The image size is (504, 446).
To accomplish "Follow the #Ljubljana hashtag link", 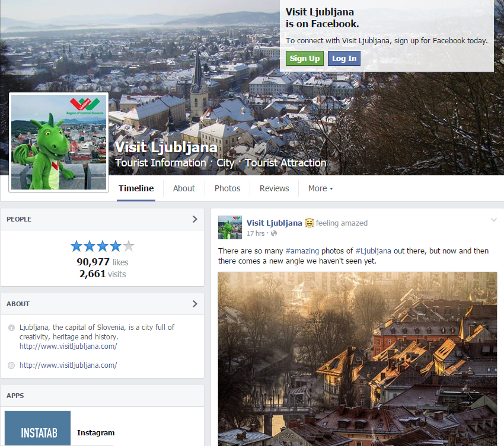I will (373, 251).
